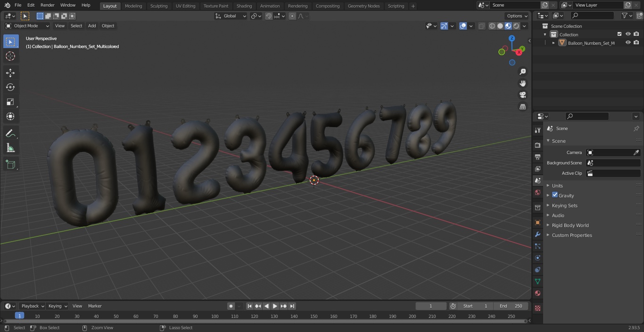
Task: Enable the Gravity checkbox
Action: 555,195
